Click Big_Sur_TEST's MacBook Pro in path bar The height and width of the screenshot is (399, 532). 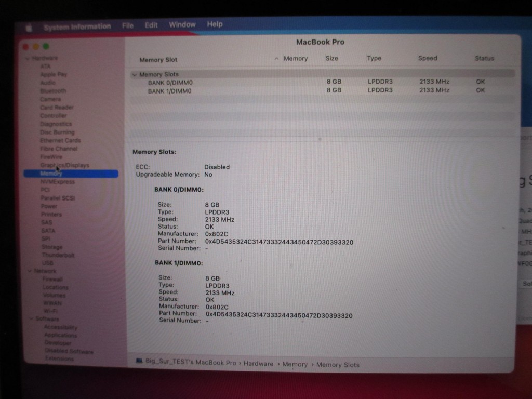[x=191, y=362]
